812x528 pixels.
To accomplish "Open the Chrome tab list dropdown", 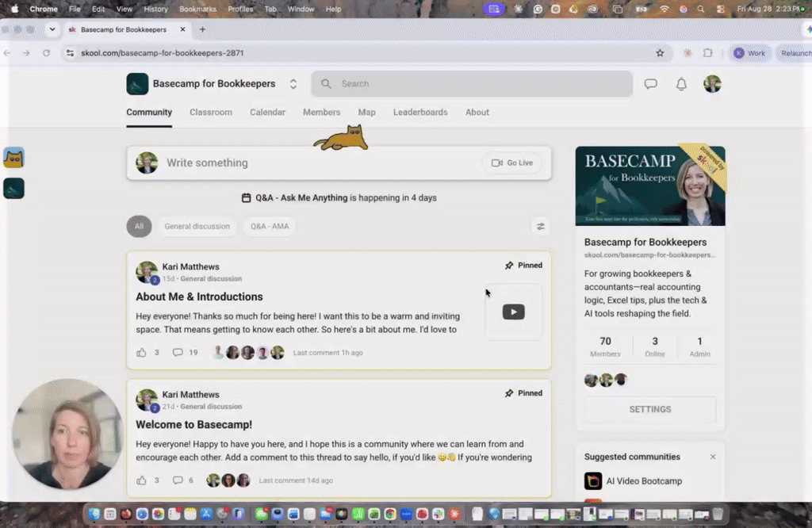I will click(x=52, y=29).
